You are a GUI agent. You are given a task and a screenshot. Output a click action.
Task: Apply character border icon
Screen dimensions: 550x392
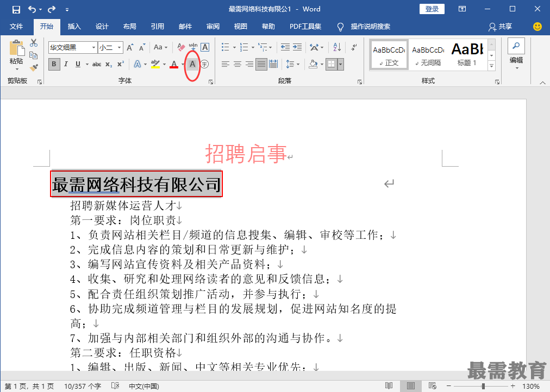(x=205, y=47)
